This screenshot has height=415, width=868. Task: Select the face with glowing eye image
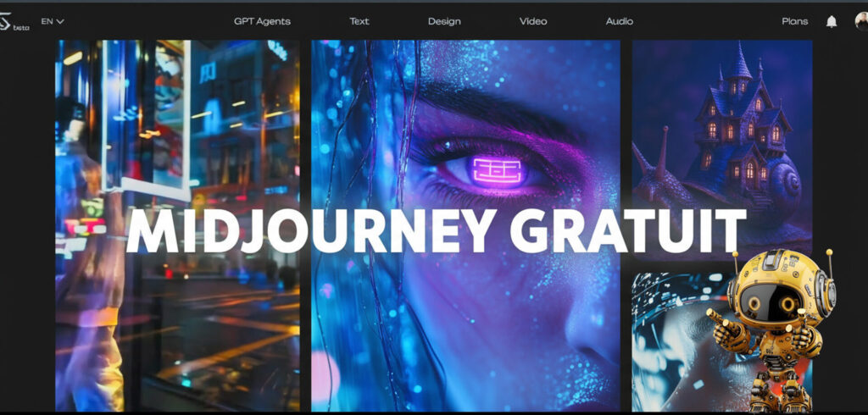click(465, 322)
